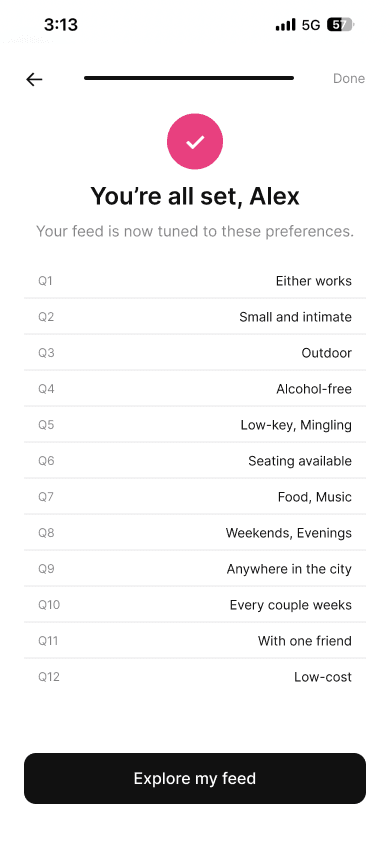Select the Q5 Low-key, Mingling row

click(195, 425)
